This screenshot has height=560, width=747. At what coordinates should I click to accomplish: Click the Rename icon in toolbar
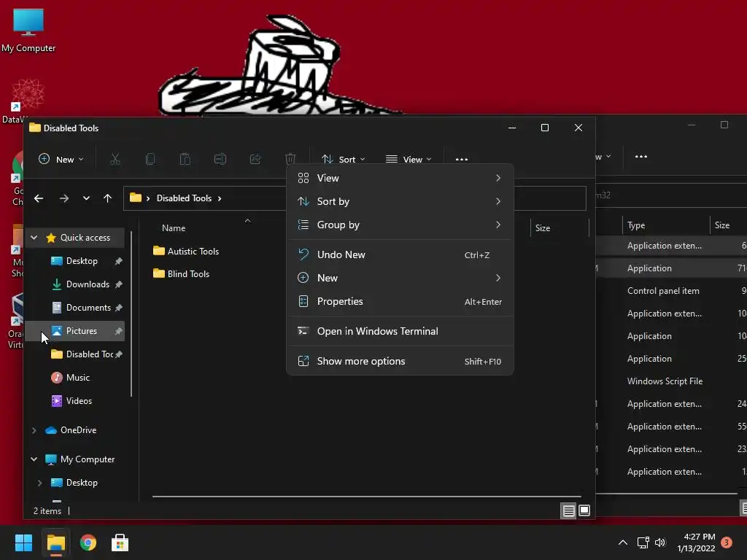220,159
